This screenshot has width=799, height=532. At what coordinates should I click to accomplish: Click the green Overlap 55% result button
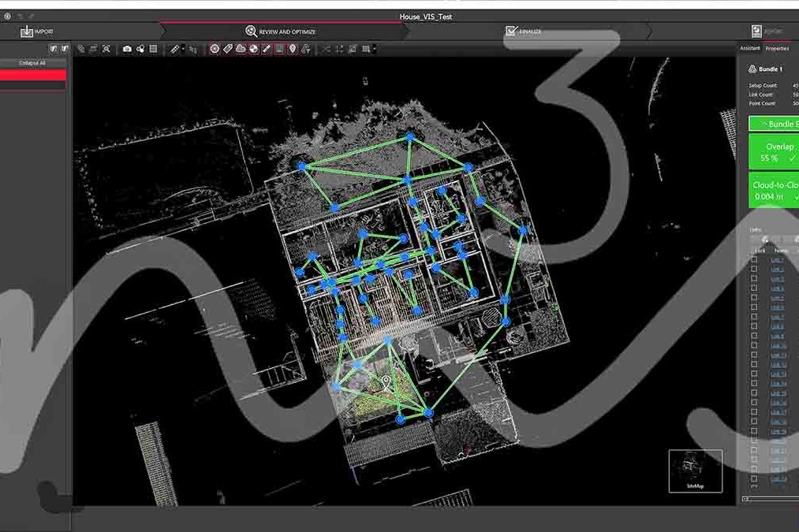pyautogui.click(x=778, y=151)
